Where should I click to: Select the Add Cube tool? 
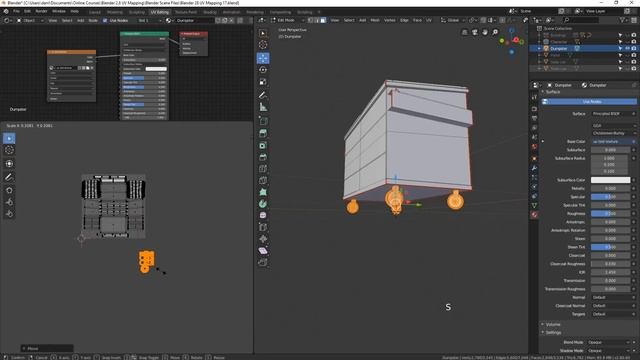point(263,121)
